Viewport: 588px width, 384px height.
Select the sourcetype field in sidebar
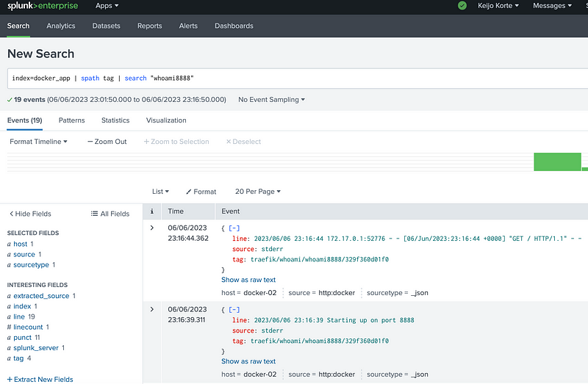coord(31,264)
